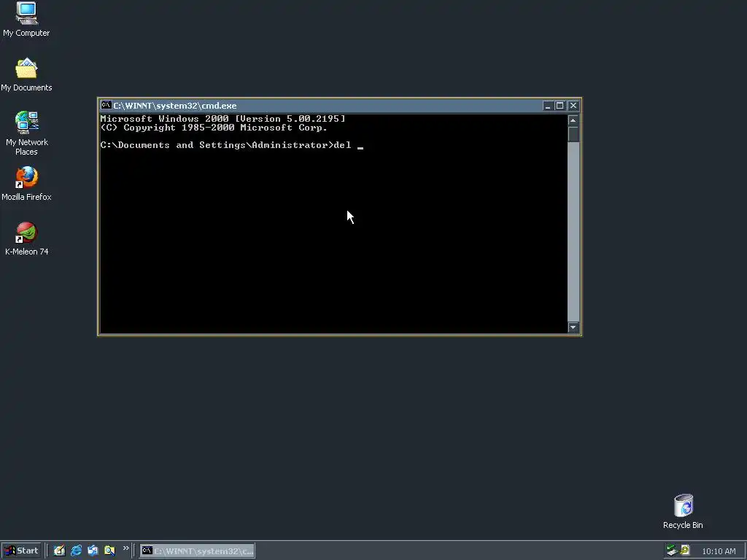Open the cmd.exe window system menu icon

click(x=106, y=105)
